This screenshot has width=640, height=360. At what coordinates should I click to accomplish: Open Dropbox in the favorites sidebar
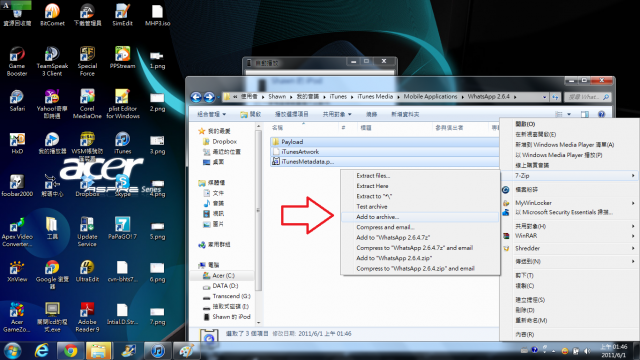pos(220,142)
